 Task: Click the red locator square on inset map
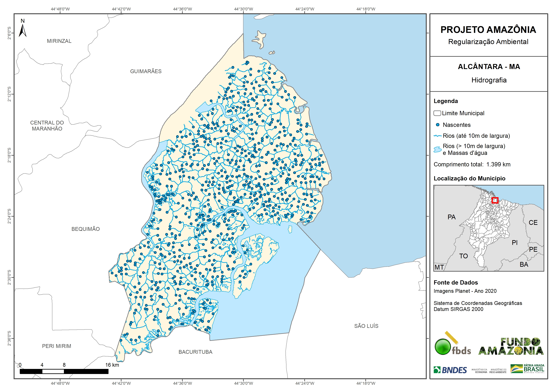click(495, 200)
